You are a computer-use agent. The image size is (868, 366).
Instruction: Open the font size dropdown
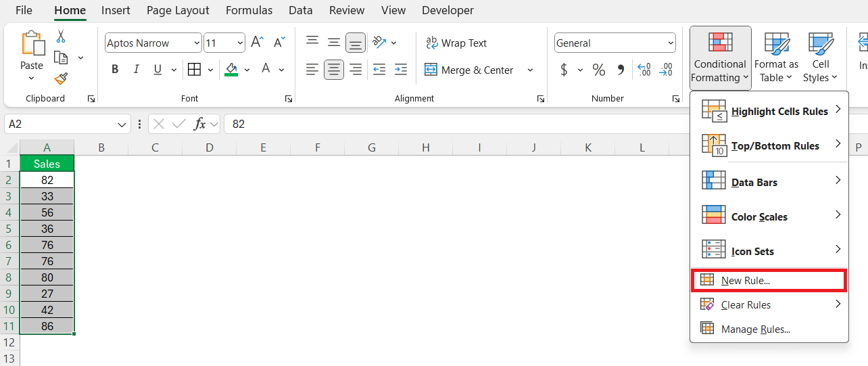click(x=240, y=43)
